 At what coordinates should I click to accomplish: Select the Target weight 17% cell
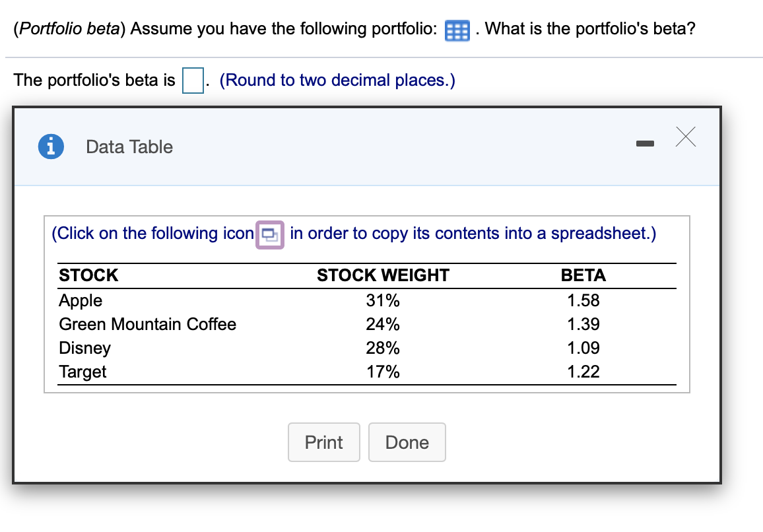point(383,372)
